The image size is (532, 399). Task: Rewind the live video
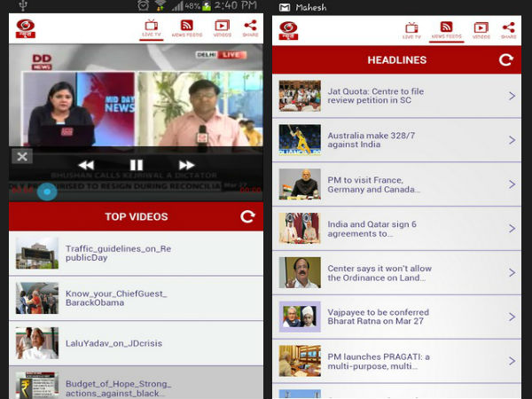(x=86, y=165)
